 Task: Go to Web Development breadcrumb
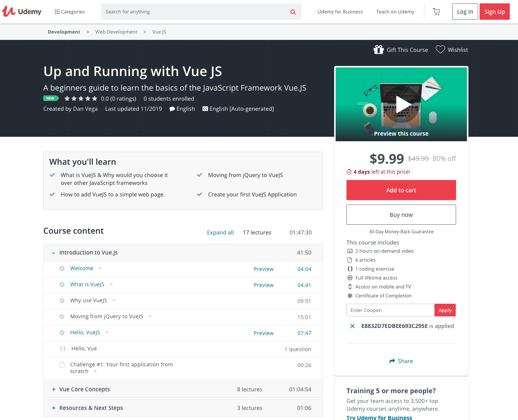(x=116, y=32)
